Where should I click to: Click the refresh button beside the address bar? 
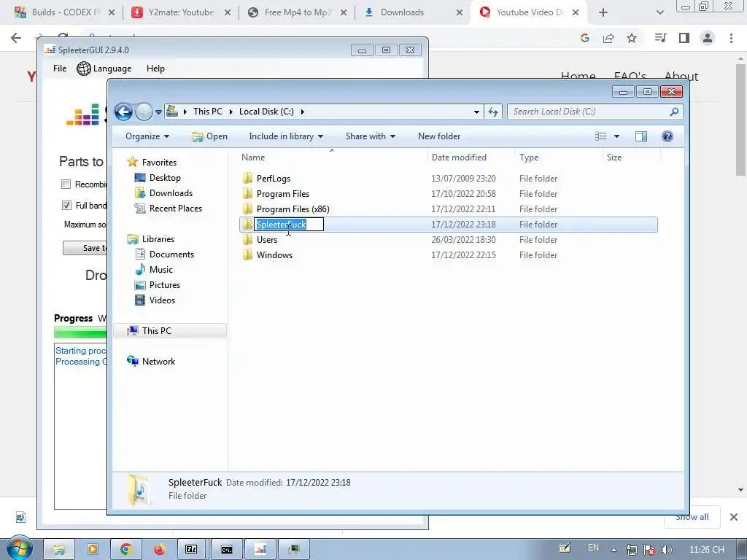point(493,112)
